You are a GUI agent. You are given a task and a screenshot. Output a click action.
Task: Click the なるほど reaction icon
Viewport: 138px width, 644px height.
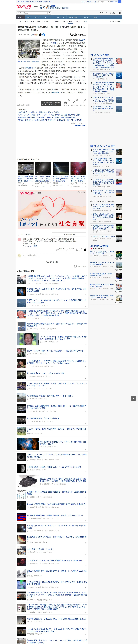pos(67,250)
